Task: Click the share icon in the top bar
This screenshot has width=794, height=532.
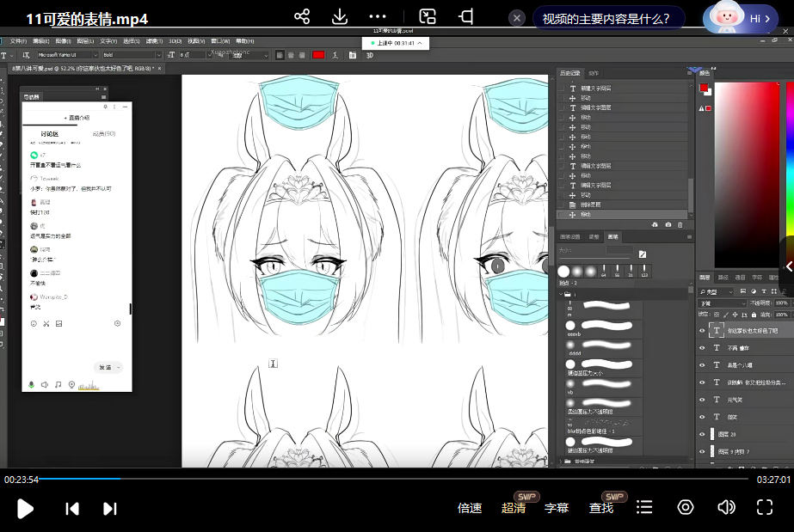Action: [x=302, y=17]
